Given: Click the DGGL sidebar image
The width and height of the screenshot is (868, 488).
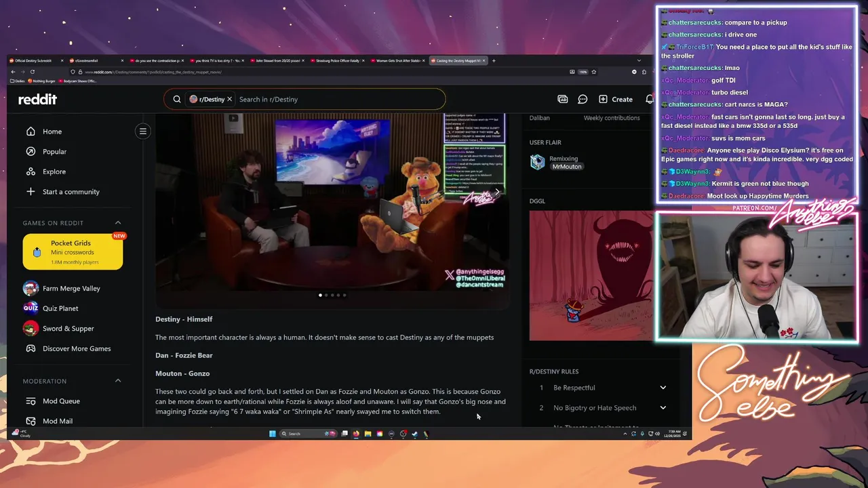Looking at the screenshot, I should [591, 276].
